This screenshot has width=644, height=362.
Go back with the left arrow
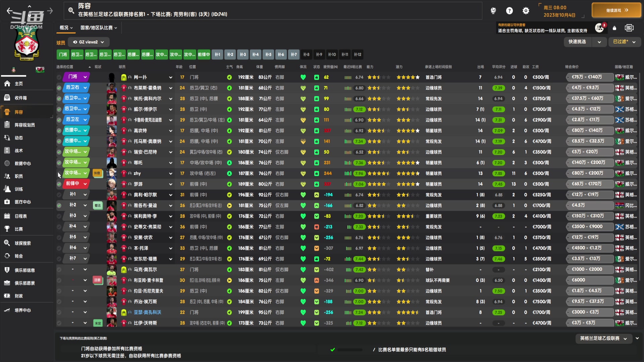click(10, 11)
